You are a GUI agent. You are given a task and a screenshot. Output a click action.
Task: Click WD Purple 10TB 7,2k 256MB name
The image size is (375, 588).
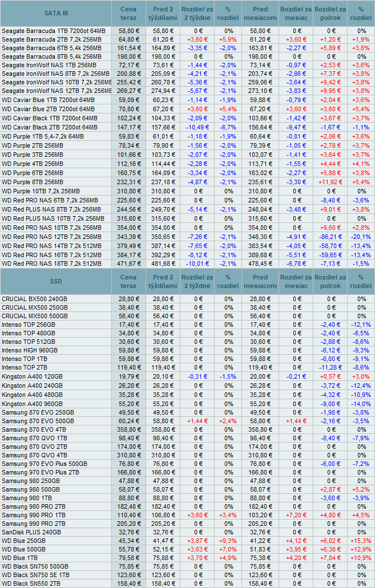41,191
